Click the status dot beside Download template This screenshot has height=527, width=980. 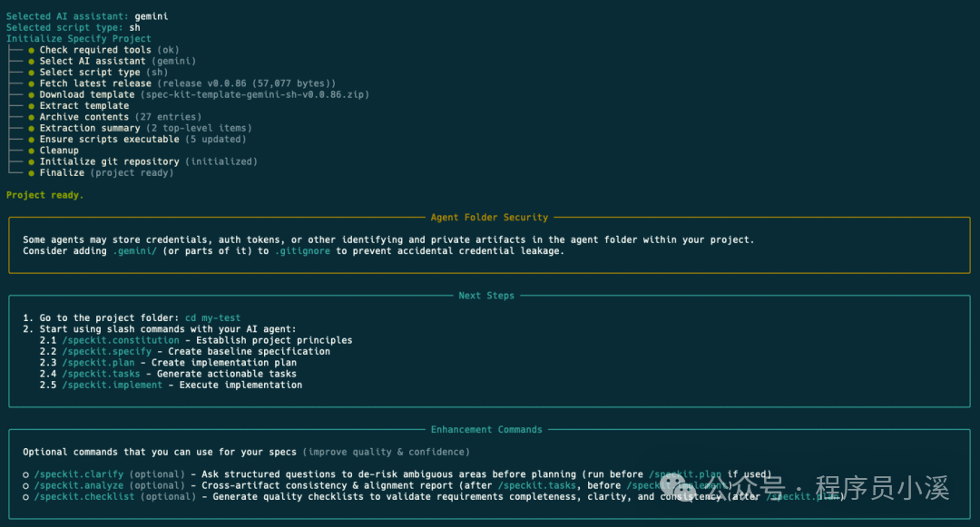point(31,94)
